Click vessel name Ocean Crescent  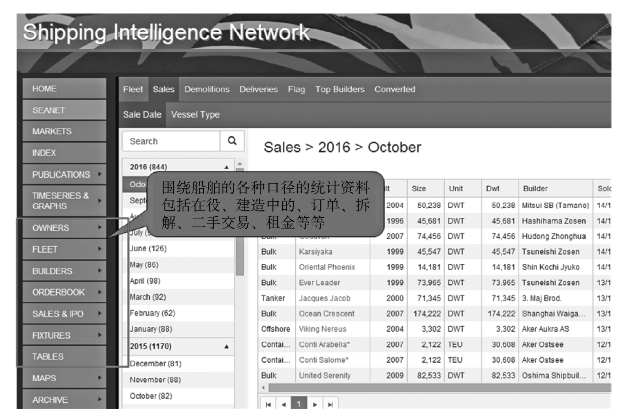[326, 314]
